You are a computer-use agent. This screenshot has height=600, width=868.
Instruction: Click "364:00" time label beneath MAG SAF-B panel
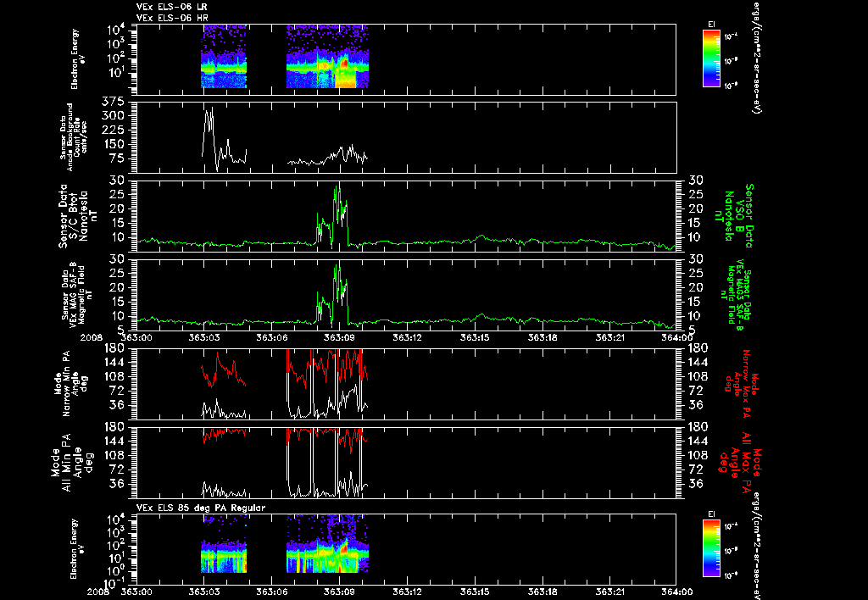pos(676,337)
